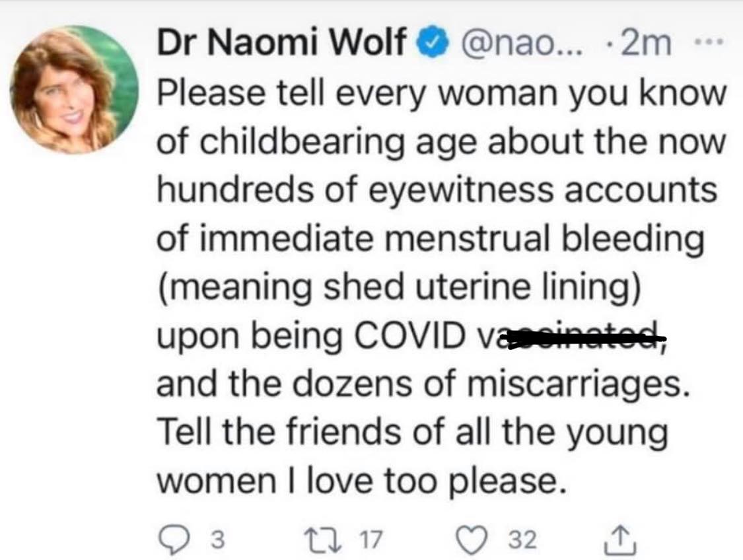Click the text '(meaning shed uterine lining)'
The height and width of the screenshot is (560, 743).
point(398,289)
